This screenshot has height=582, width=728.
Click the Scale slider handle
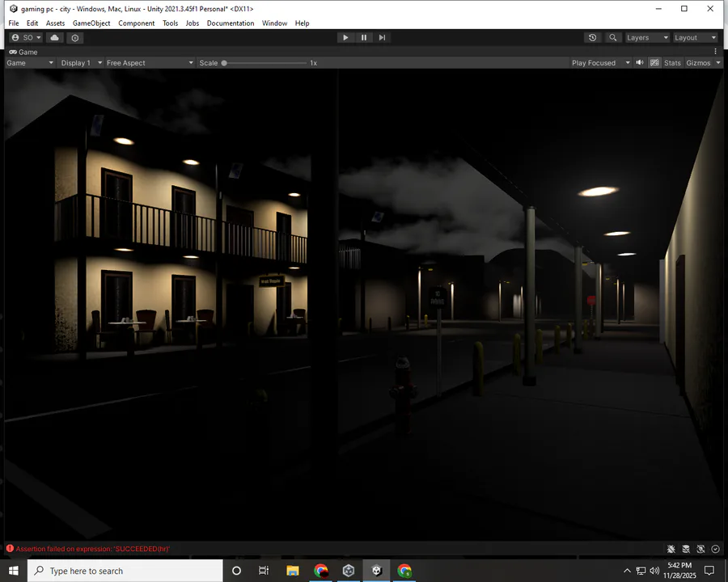224,63
